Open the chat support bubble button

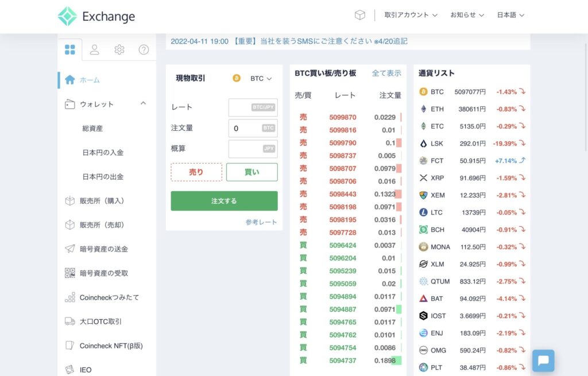543,361
